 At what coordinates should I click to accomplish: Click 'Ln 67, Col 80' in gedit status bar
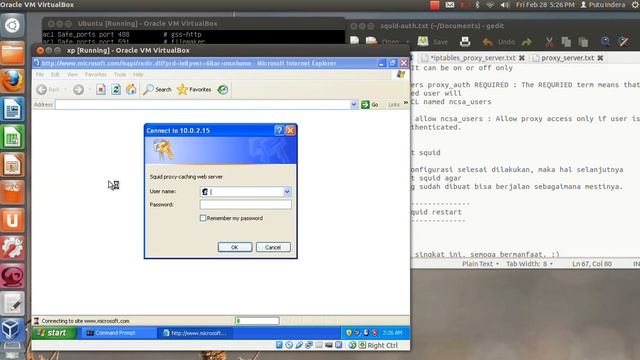click(x=592, y=264)
